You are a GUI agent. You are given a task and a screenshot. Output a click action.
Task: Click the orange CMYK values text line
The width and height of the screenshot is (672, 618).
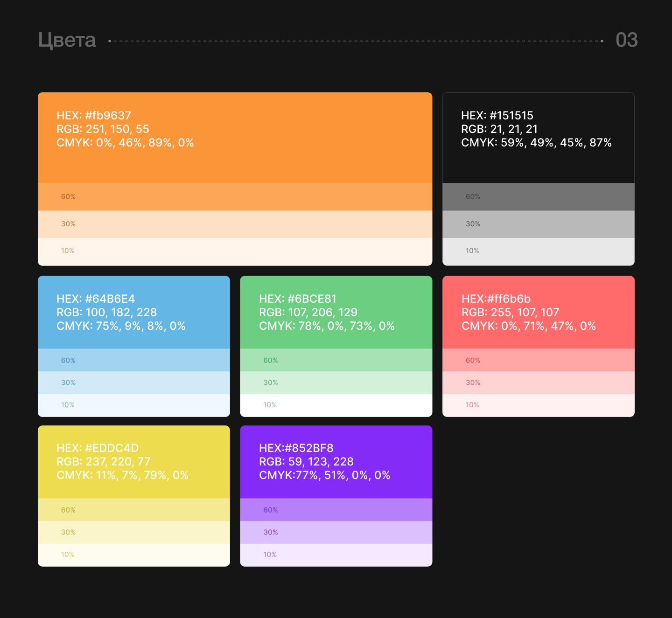(125, 143)
